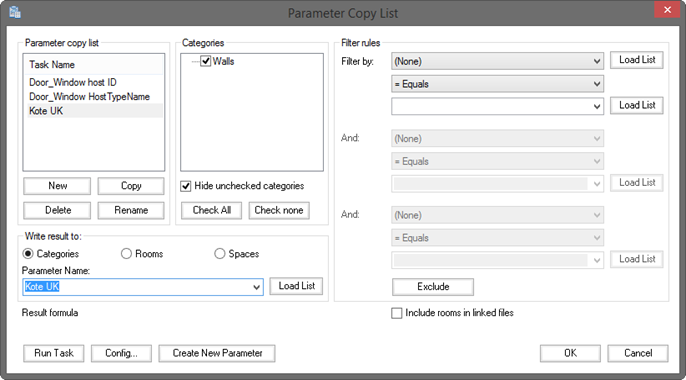Viewport: 686px width, 380px height.
Task: Click the Exclude button
Action: tap(433, 287)
